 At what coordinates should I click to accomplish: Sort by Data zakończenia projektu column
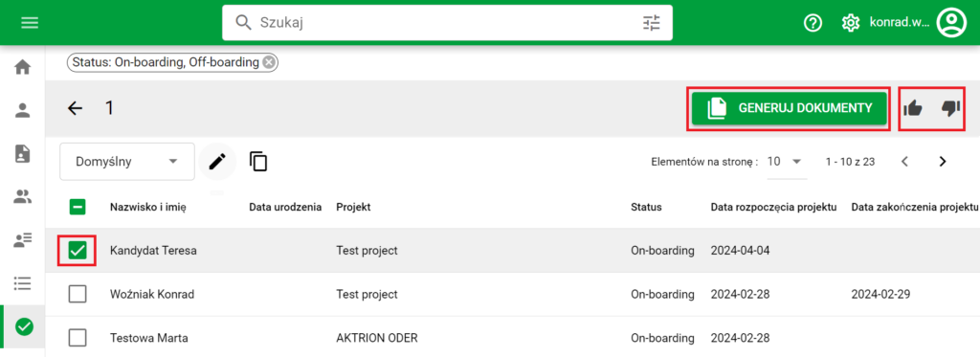point(914,207)
